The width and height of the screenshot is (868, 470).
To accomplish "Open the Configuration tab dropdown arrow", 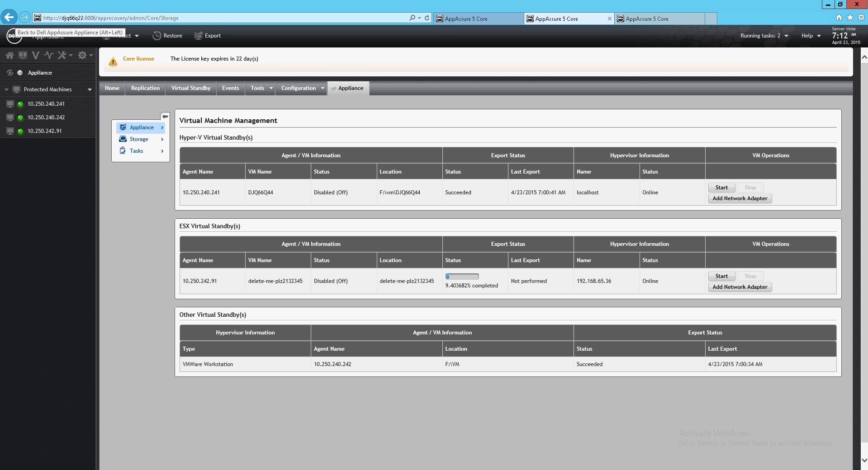I will (323, 88).
